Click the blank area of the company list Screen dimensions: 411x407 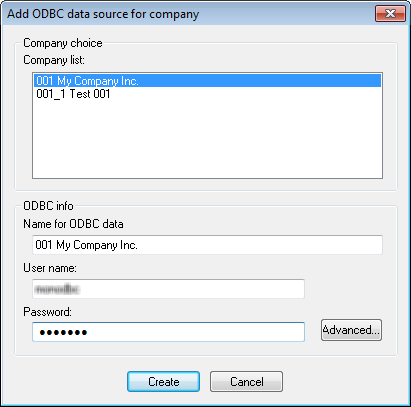tap(207, 140)
